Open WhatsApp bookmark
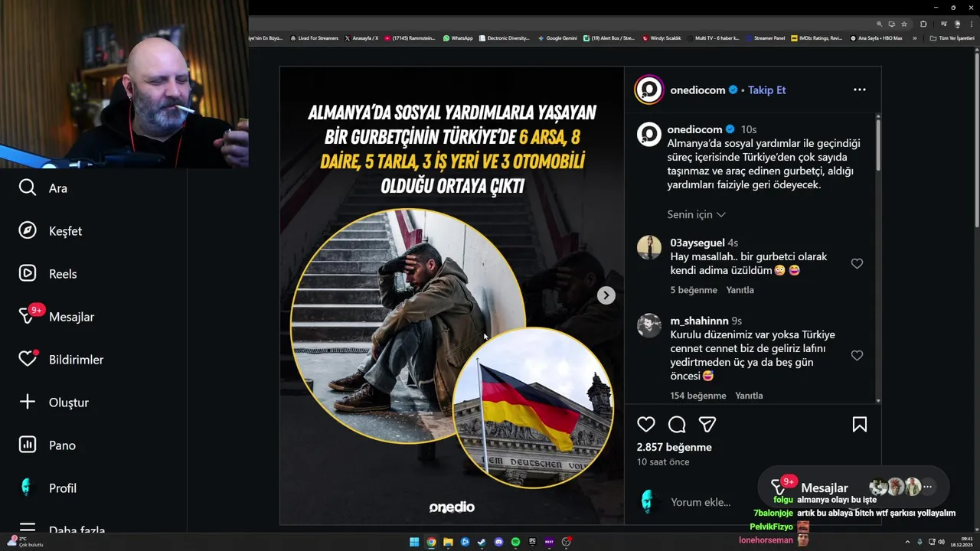 coord(458,38)
